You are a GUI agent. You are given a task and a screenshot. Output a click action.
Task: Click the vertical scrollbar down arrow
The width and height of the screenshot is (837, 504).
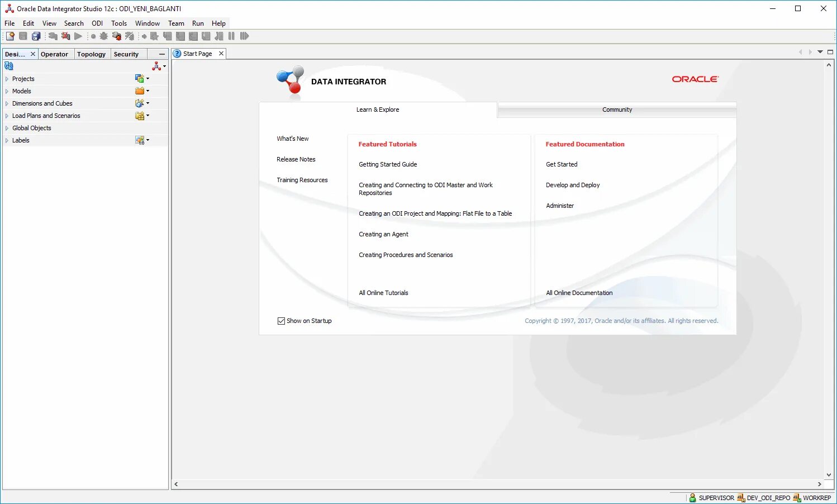coord(829,475)
